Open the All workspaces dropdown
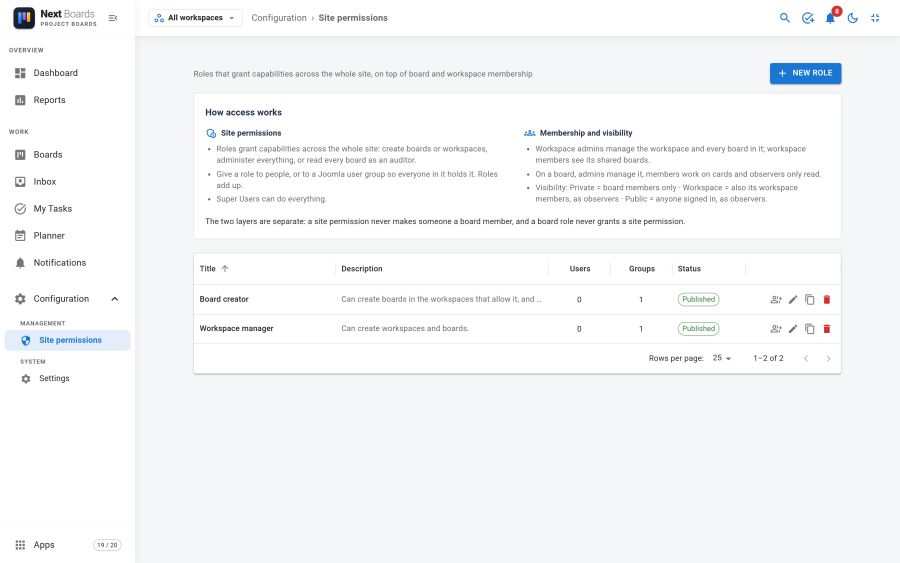Screen dimensions: 900x563 tap(195, 18)
